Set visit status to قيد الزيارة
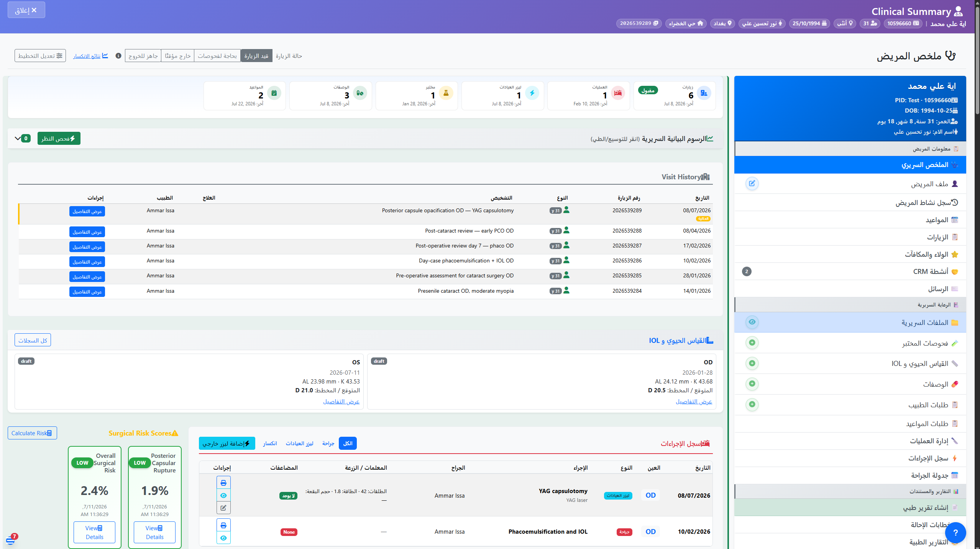The width and height of the screenshot is (980, 549). 256,56
